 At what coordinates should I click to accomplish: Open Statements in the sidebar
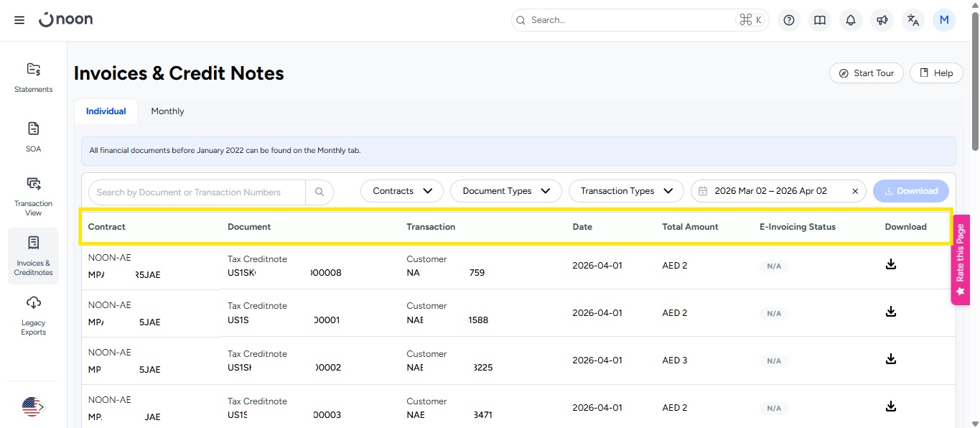33,78
